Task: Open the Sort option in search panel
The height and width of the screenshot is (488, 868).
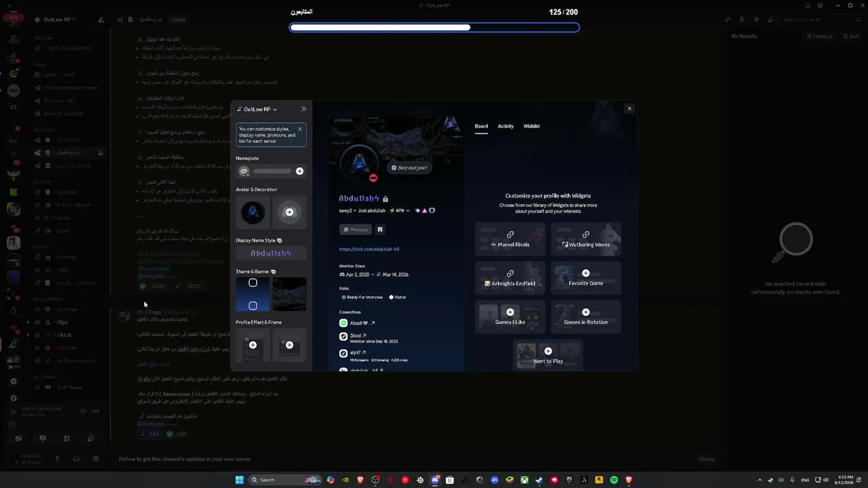Action: (x=851, y=36)
